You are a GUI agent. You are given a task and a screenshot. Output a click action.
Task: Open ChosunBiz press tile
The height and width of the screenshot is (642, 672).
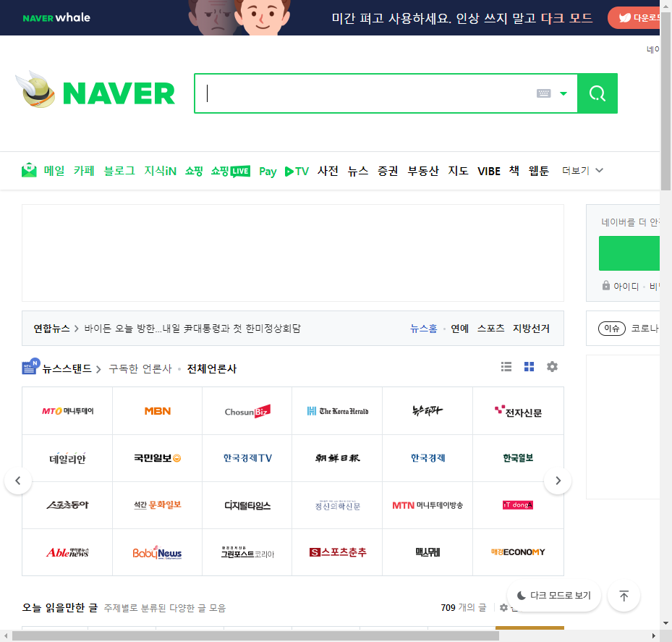click(247, 411)
